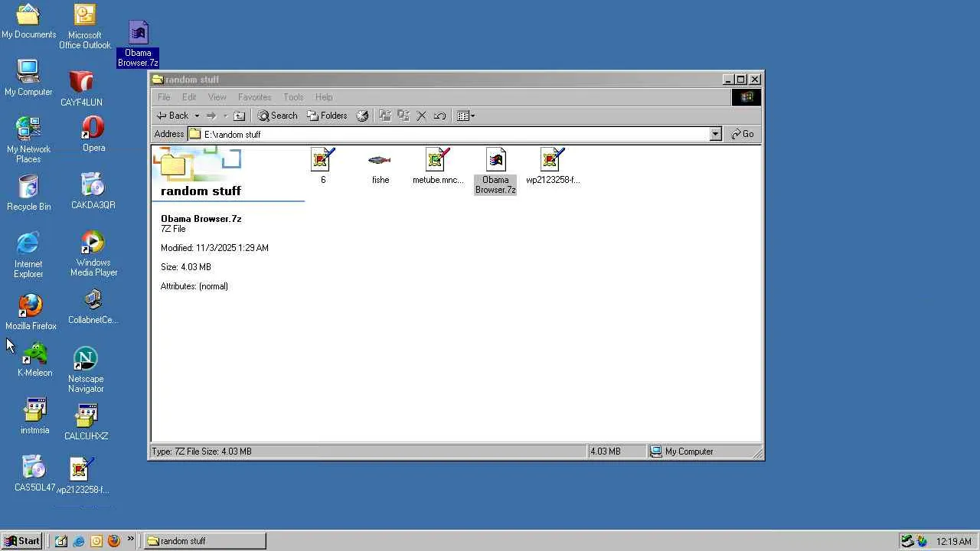Launch Internet Explorer from Quick Launch
This screenshot has height=551, width=980.
tap(79, 541)
